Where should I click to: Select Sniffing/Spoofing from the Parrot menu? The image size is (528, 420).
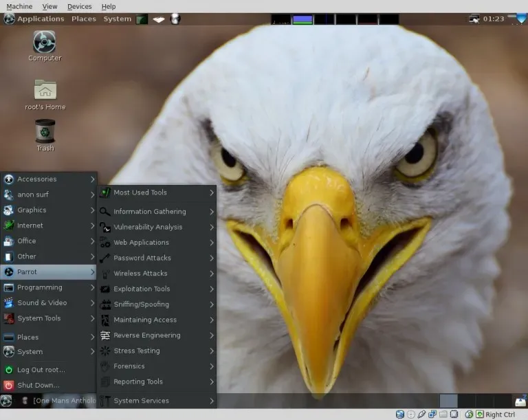point(141,305)
